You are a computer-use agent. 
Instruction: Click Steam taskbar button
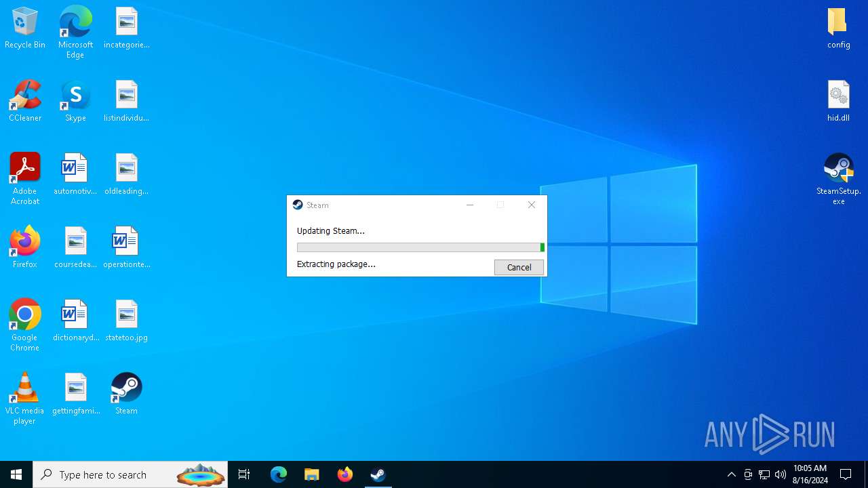tap(378, 474)
